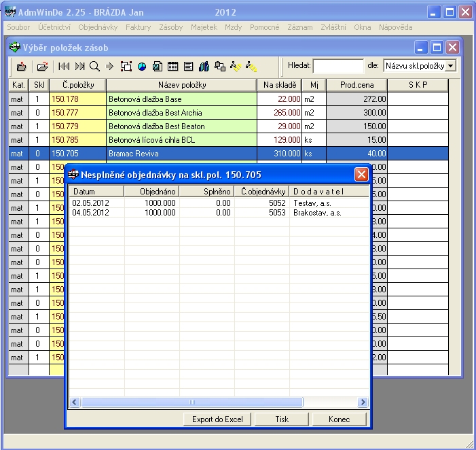Click the overlapping squares selection icon

(126, 66)
